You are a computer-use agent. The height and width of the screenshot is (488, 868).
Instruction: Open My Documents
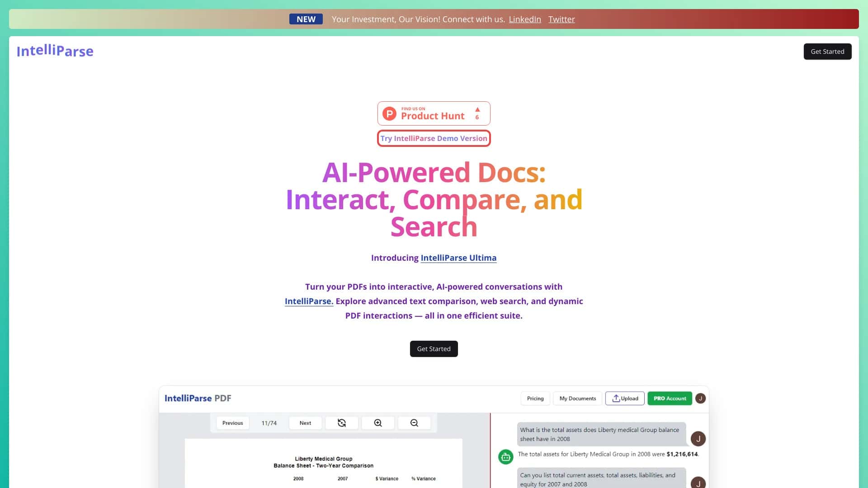tap(577, 399)
